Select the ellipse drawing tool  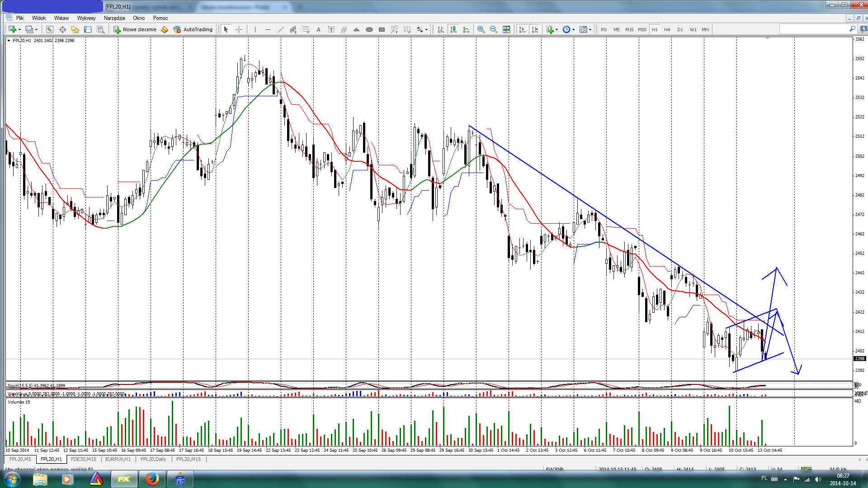(x=369, y=30)
